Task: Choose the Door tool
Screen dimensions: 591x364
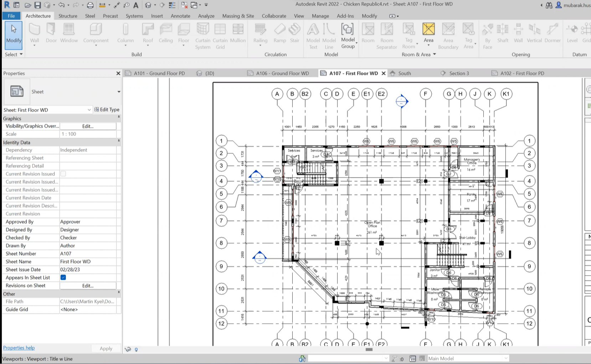Action: point(51,33)
